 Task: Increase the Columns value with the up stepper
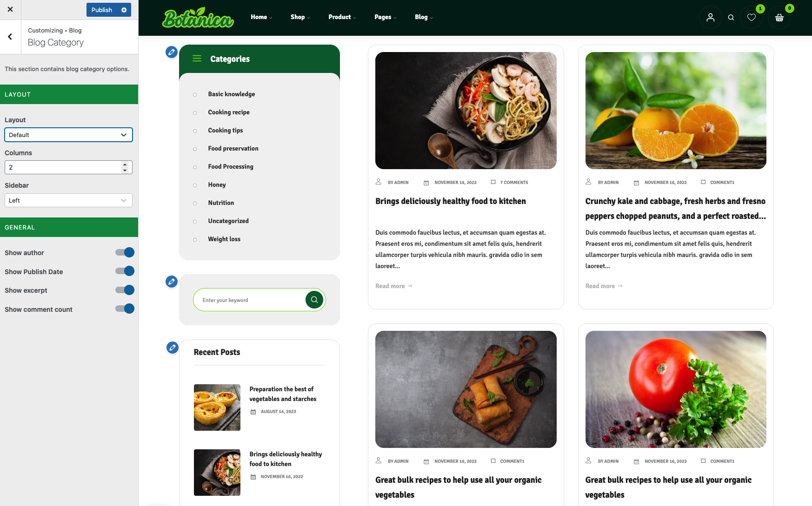(125, 164)
